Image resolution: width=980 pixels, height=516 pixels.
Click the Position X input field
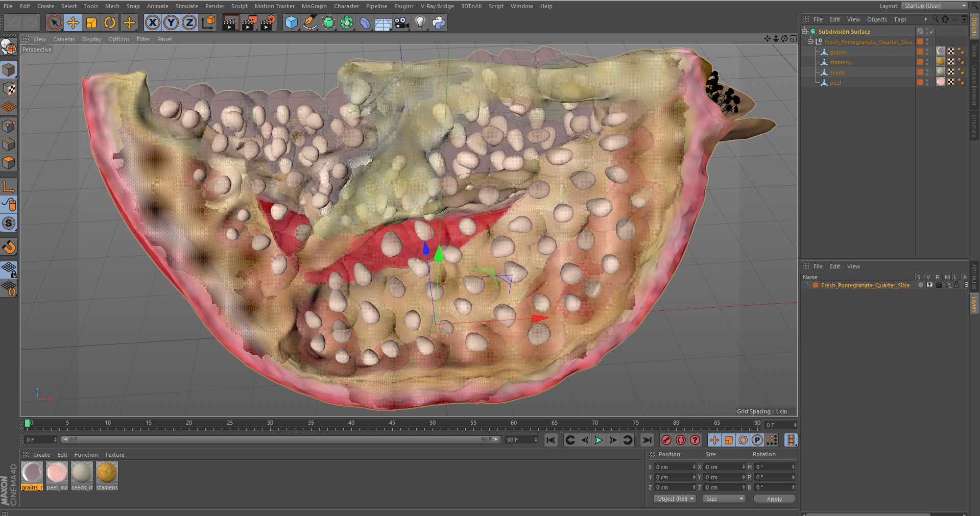(x=675, y=467)
